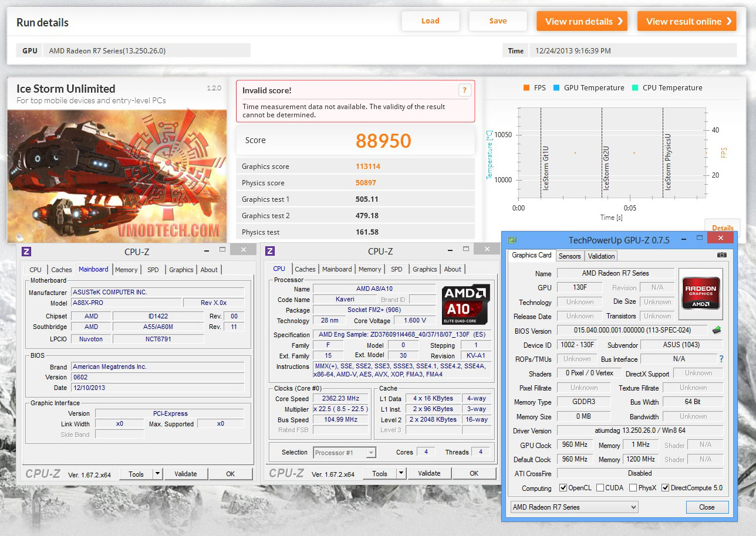Click the Graphics test 2 value 479.18
The image size is (756, 536).
[x=367, y=216]
